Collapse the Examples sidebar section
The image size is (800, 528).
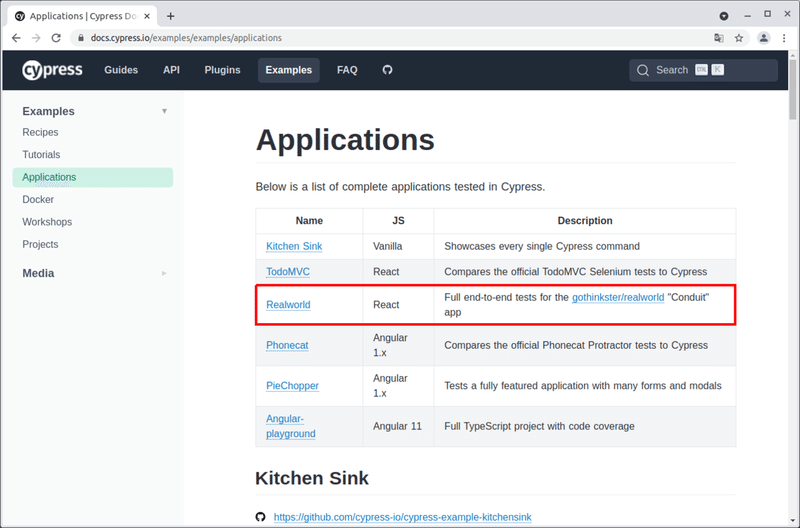click(x=164, y=111)
